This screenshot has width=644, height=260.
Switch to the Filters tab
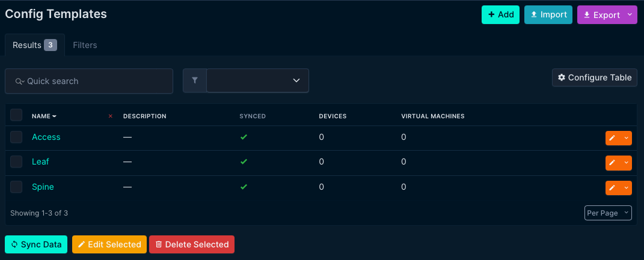[85, 45]
